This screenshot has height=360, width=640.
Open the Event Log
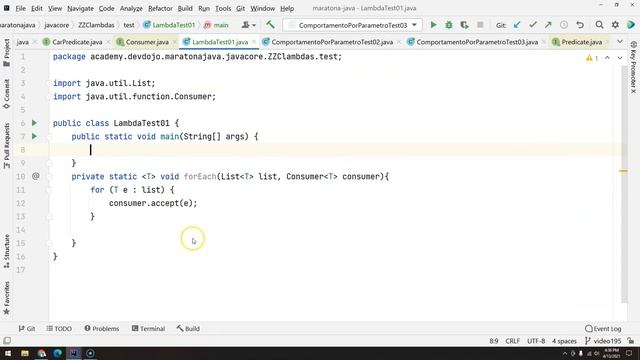[603, 329]
